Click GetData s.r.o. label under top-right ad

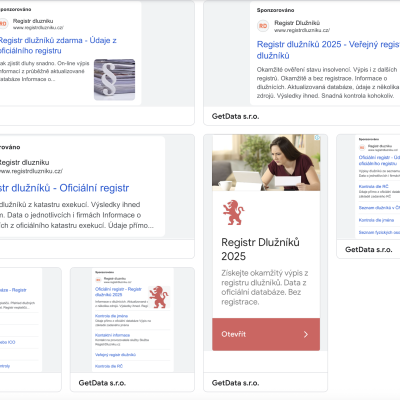pos(235,116)
